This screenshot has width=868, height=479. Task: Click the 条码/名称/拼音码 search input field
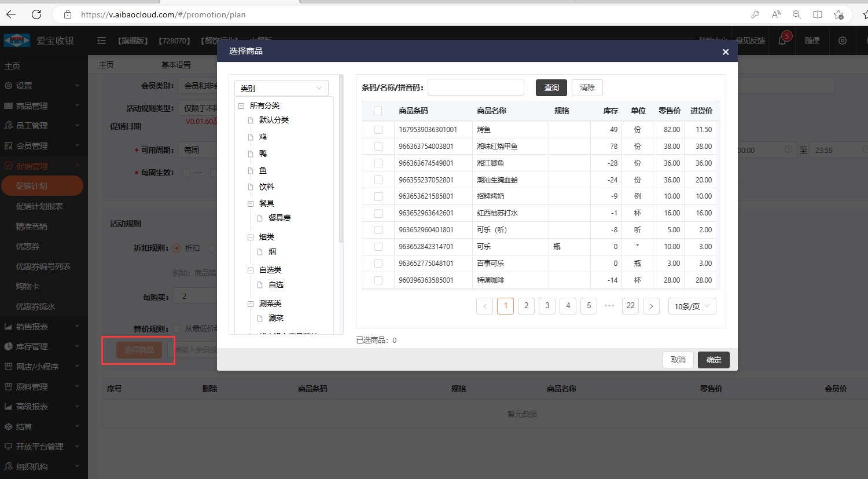click(x=476, y=87)
